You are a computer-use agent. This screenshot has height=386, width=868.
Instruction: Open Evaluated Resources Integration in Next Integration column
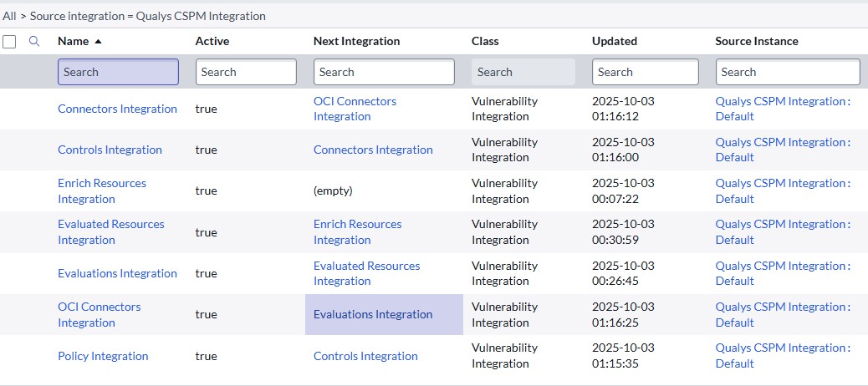(x=366, y=273)
